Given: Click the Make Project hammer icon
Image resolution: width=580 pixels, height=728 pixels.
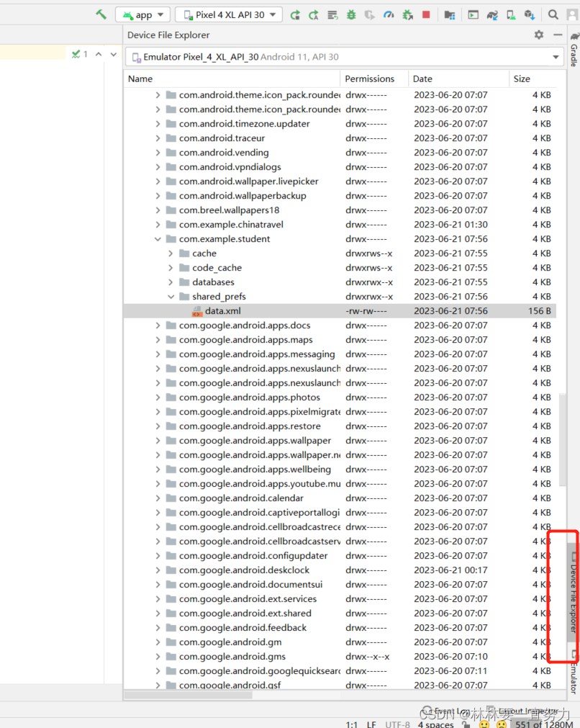Looking at the screenshot, I should tap(101, 14).
